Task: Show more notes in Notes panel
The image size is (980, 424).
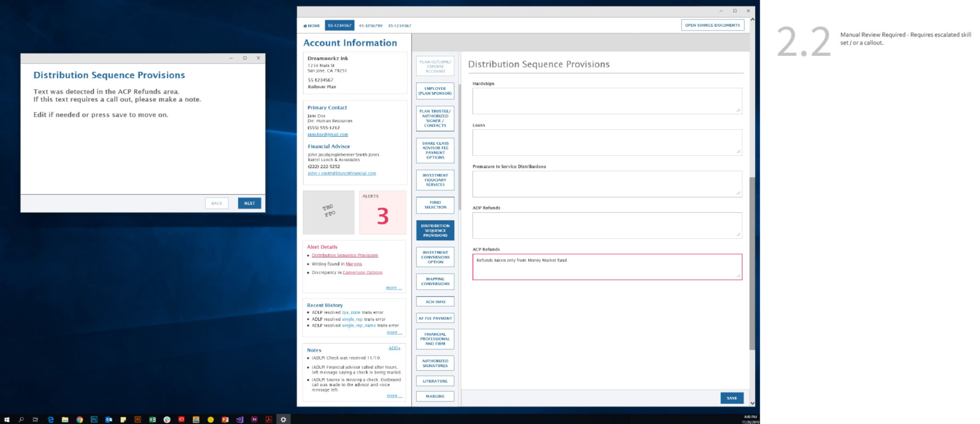Action: 393,396
